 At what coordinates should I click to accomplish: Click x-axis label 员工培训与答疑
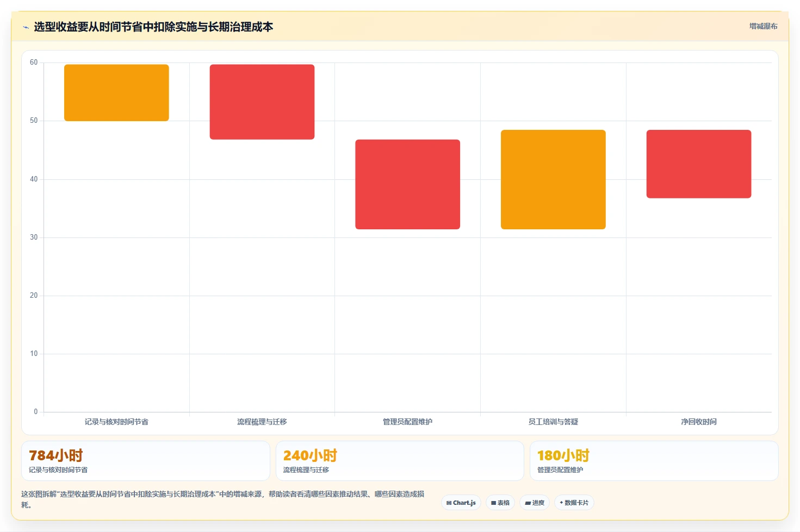[553, 422]
